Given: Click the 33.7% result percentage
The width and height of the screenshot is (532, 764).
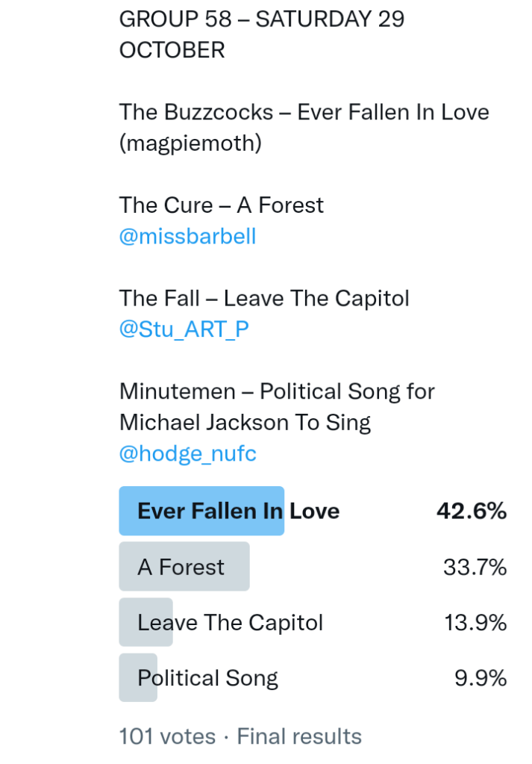Looking at the screenshot, I should pyautogui.click(x=475, y=567).
